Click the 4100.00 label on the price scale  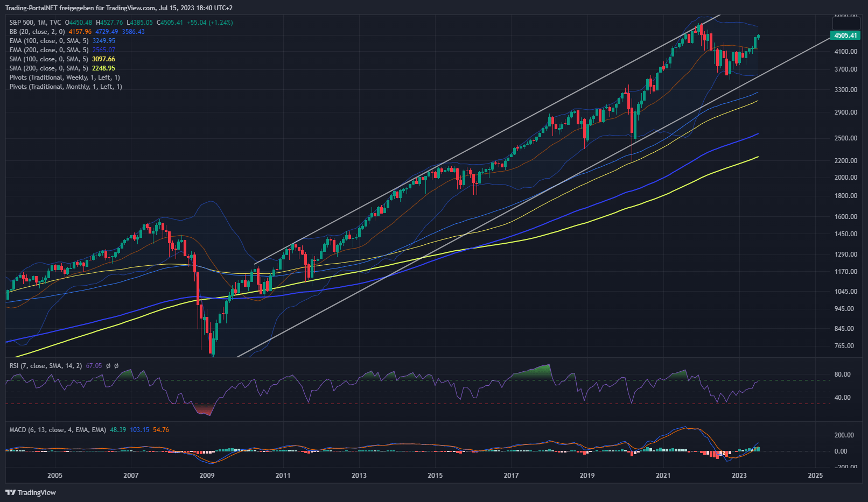tap(845, 52)
